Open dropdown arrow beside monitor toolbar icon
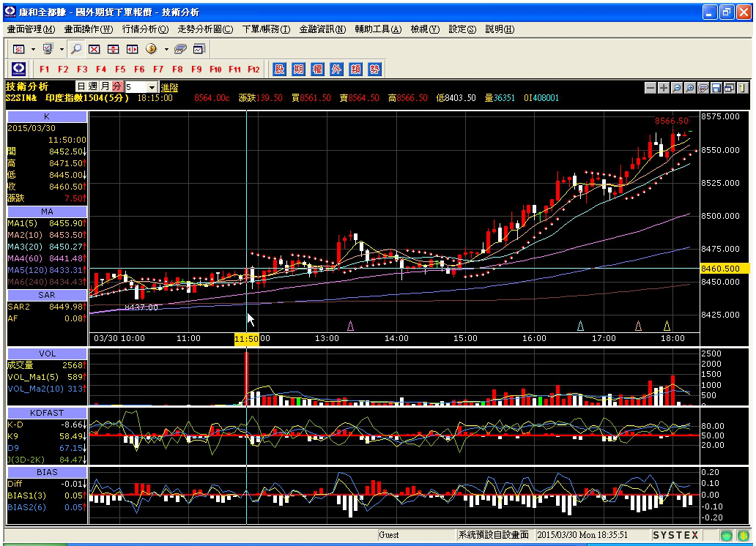756x546 pixels. coord(62,49)
